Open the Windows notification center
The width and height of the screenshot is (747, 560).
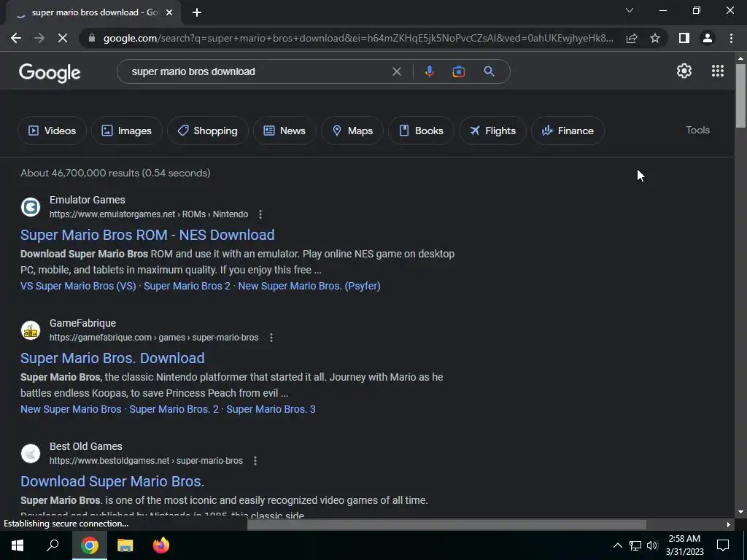723,545
